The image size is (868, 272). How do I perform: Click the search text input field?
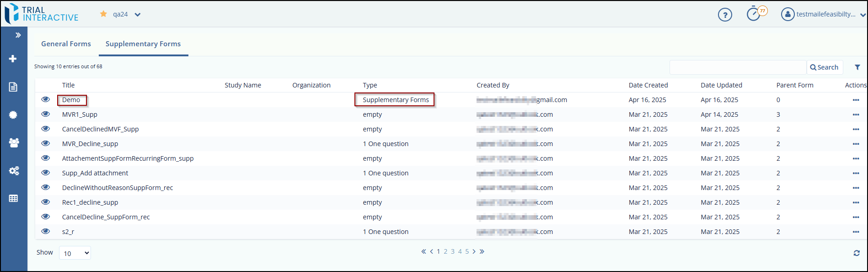738,67
